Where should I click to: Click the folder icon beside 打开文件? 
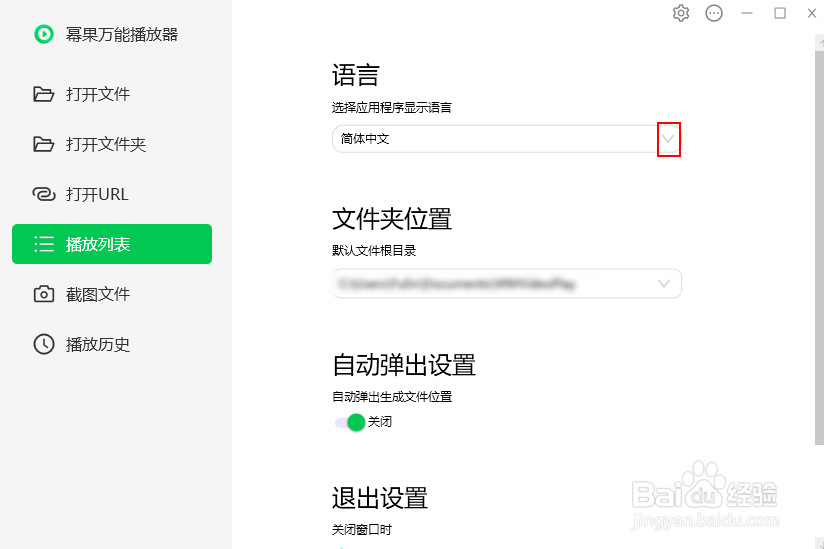pos(44,94)
